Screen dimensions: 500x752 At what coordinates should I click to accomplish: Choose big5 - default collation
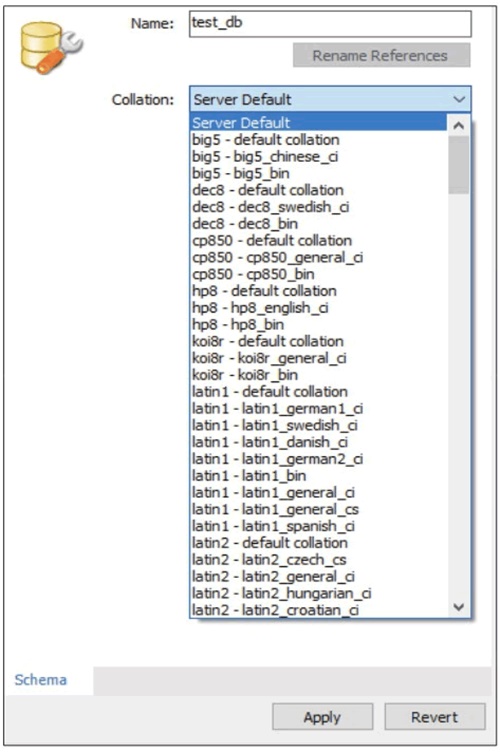point(318,140)
